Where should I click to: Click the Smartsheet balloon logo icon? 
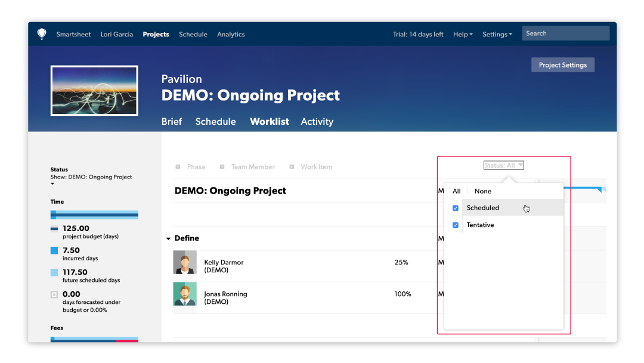click(x=42, y=34)
